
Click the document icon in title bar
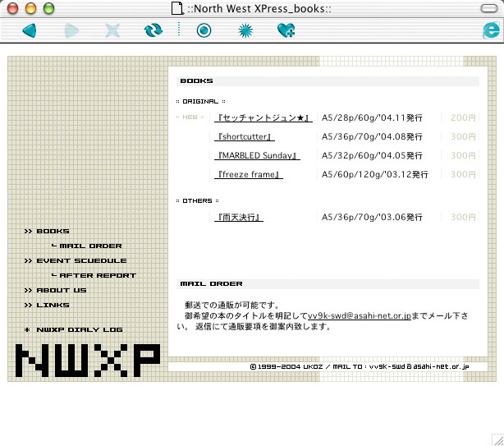click(176, 8)
